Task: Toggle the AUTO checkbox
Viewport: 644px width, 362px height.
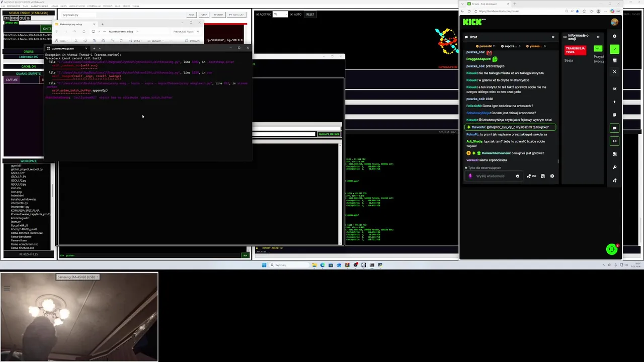Action: click(291, 14)
